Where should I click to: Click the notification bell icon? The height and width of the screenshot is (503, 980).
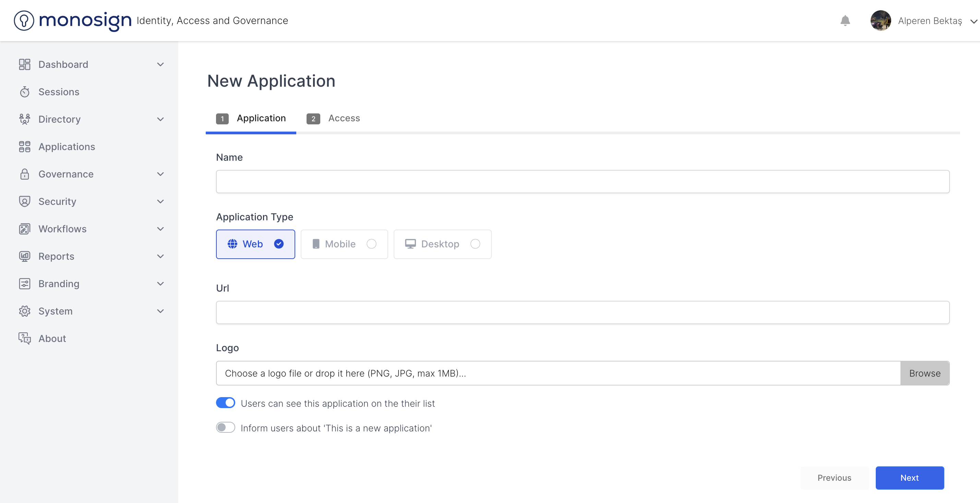[x=845, y=21]
